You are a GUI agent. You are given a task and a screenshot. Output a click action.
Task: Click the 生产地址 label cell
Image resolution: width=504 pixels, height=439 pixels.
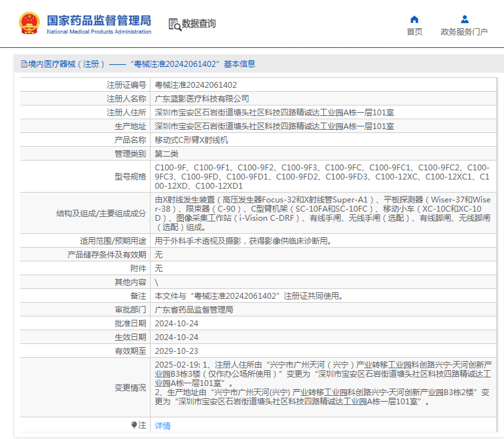[x=85, y=126]
